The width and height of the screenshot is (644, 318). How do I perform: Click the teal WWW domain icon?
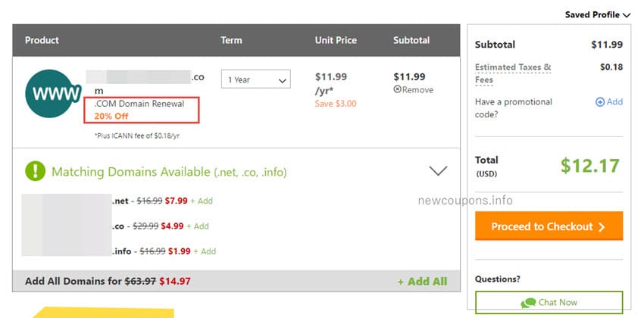53,94
